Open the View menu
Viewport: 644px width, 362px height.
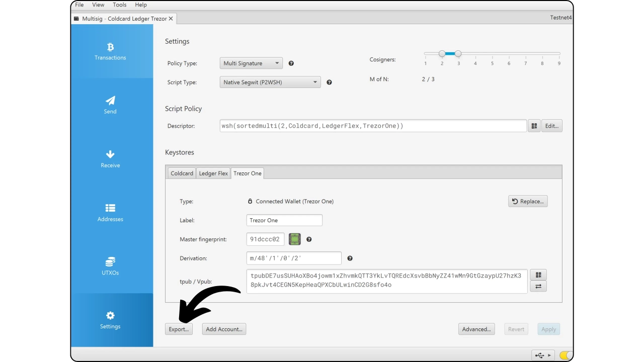click(x=99, y=5)
